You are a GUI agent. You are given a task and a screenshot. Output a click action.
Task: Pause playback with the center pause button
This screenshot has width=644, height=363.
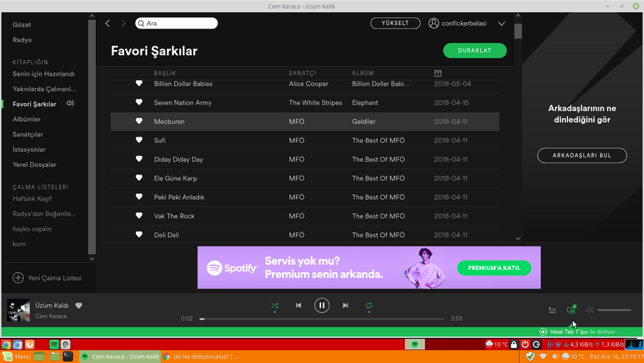pos(322,306)
